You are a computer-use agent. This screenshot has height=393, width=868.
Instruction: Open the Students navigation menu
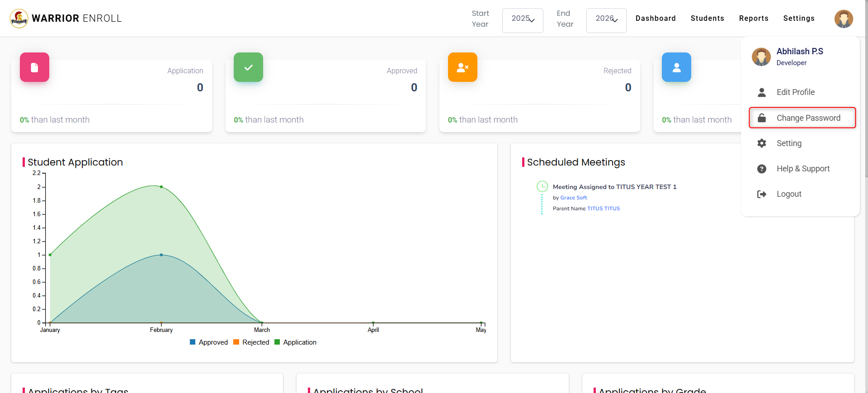click(707, 19)
